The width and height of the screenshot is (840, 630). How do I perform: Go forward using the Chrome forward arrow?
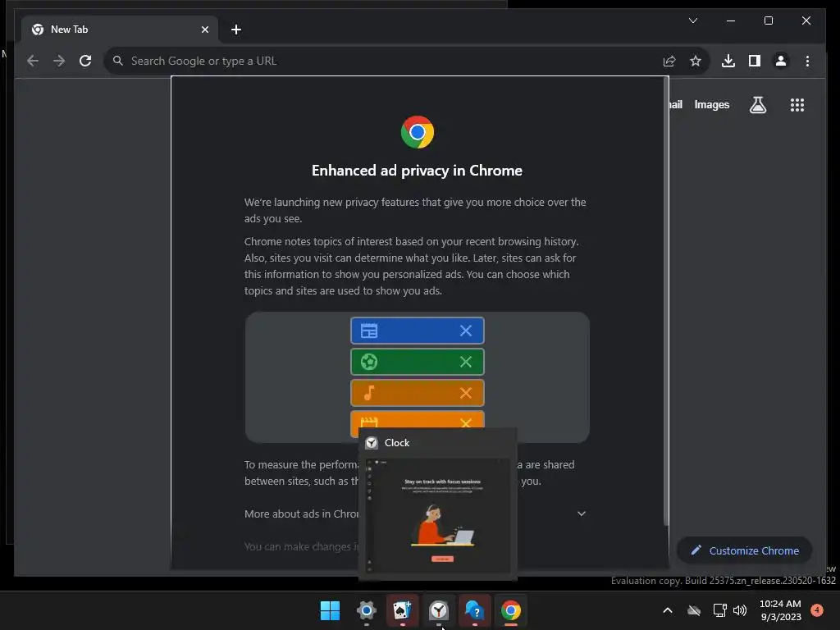click(59, 61)
